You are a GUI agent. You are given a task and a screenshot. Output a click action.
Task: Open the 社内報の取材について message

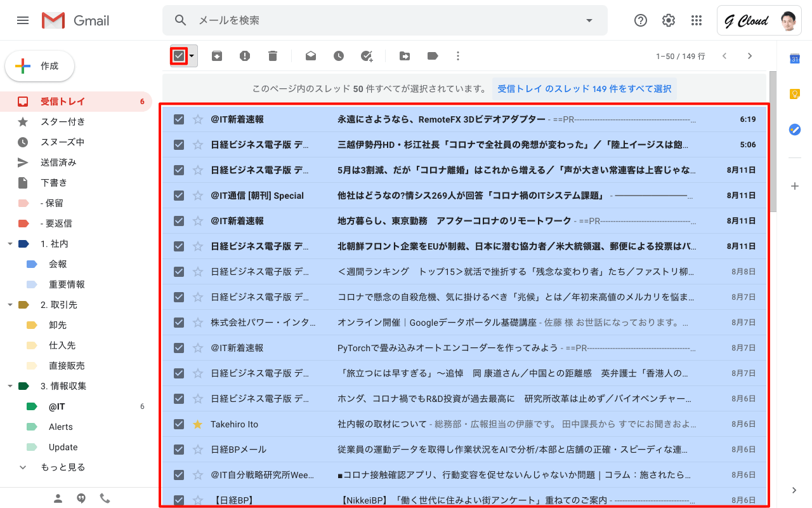[464, 424]
